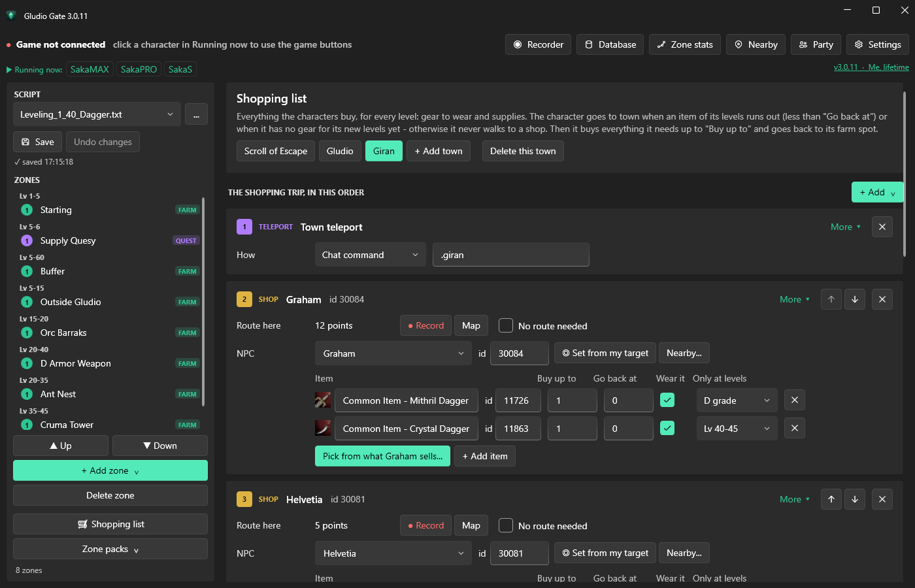Delete the Graham shop step
The height and width of the screenshot is (588, 915).
point(882,299)
